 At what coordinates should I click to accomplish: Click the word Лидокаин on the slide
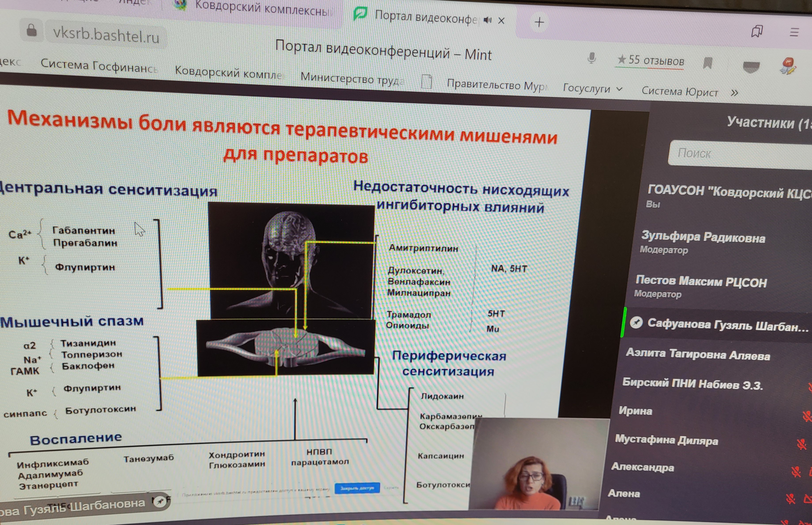click(442, 396)
